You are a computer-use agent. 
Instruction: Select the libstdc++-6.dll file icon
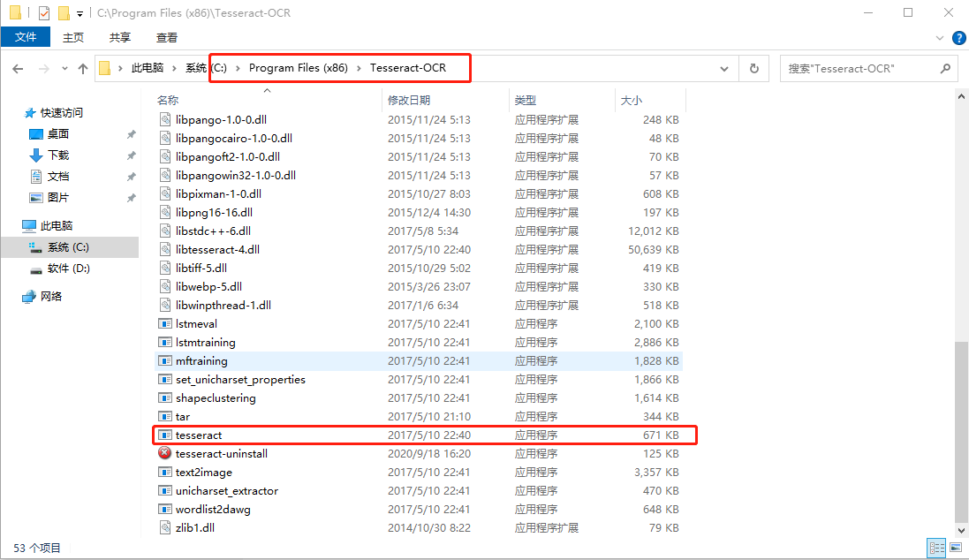click(165, 231)
